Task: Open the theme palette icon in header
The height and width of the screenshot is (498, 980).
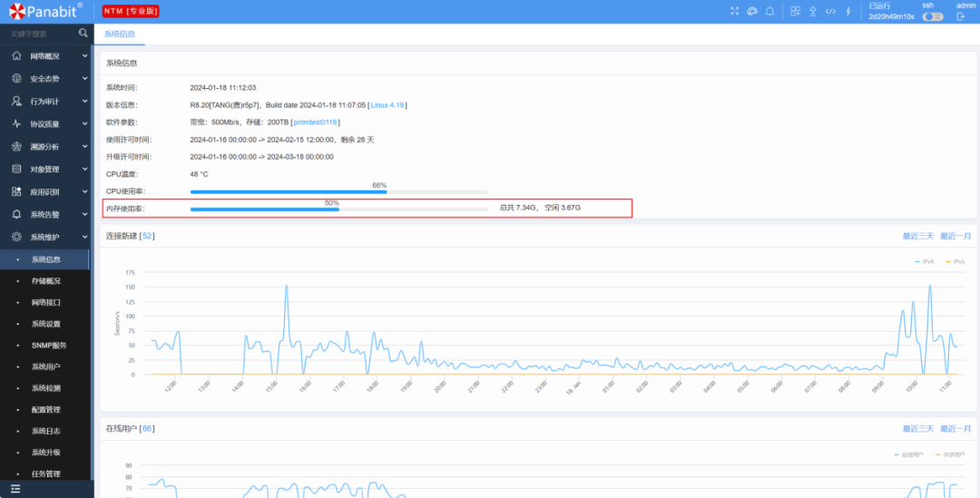Action: (752, 11)
